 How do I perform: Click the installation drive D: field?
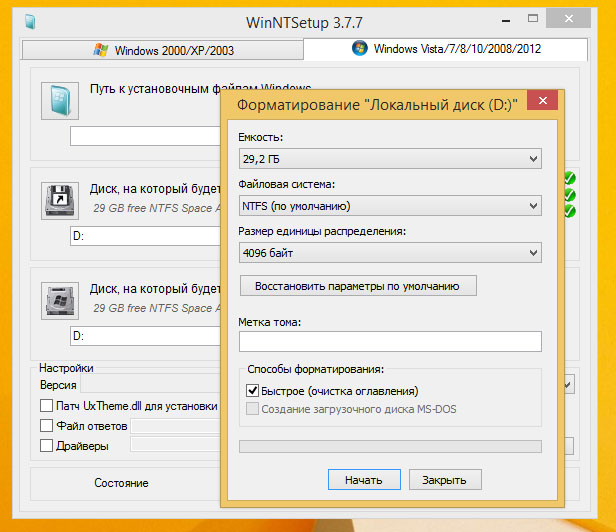145,336
